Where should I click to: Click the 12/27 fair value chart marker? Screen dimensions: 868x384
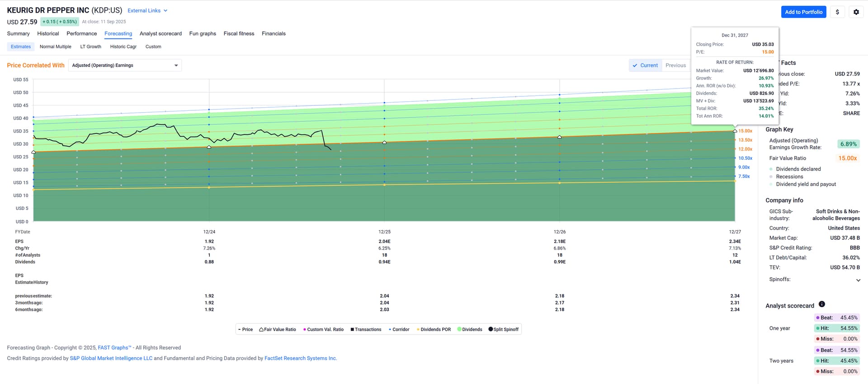[x=735, y=131]
